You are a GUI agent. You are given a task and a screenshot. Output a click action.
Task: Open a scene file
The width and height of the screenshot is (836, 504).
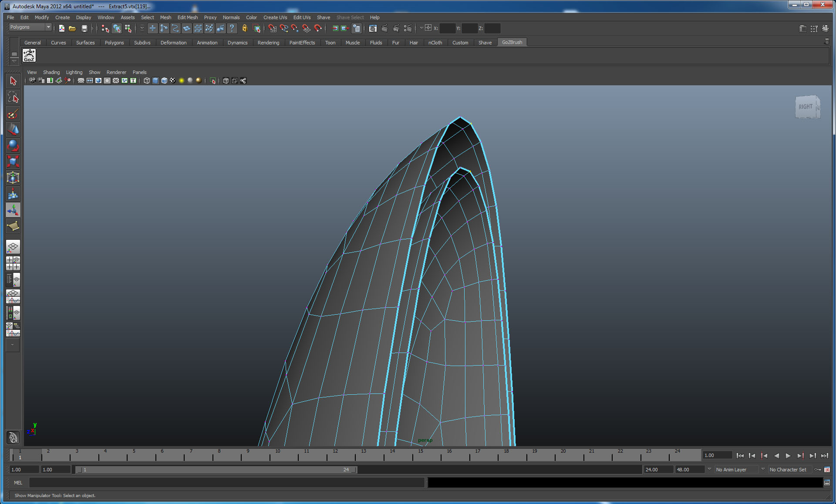[73, 28]
